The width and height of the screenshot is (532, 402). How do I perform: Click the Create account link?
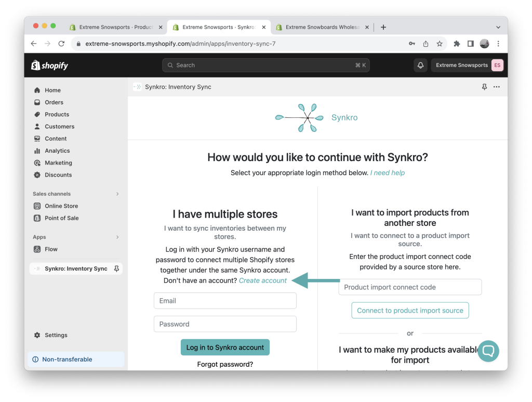pyautogui.click(x=262, y=280)
